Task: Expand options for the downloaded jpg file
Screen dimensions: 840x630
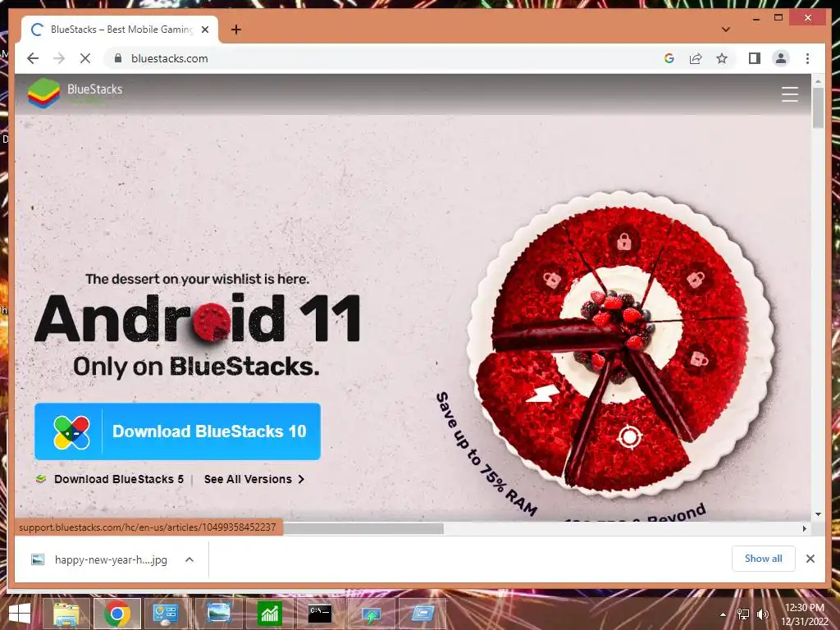Action: [189, 559]
